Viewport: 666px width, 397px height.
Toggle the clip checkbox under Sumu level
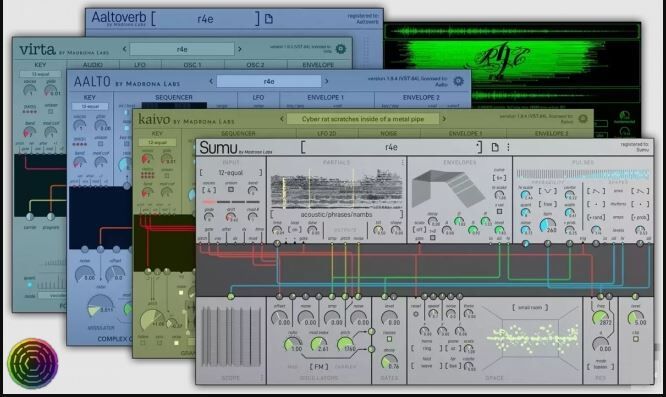635,339
